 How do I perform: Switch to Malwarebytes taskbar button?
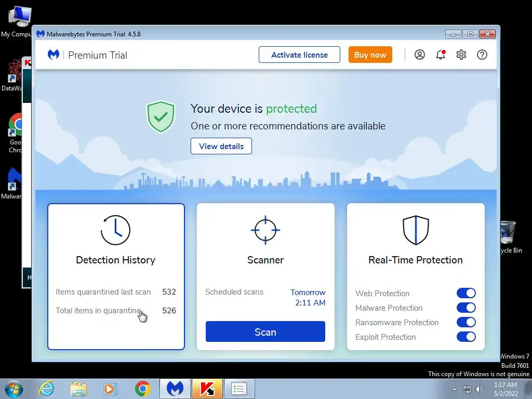pyautogui.click(x=175, y=389)
